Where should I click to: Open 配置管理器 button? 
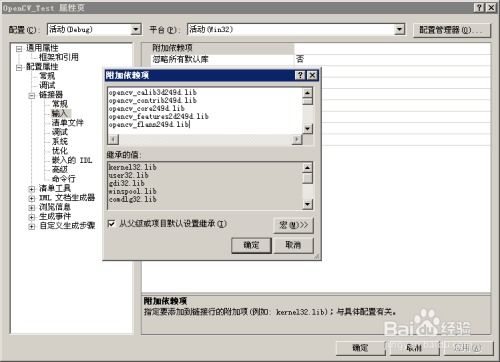tap(452, 30)
